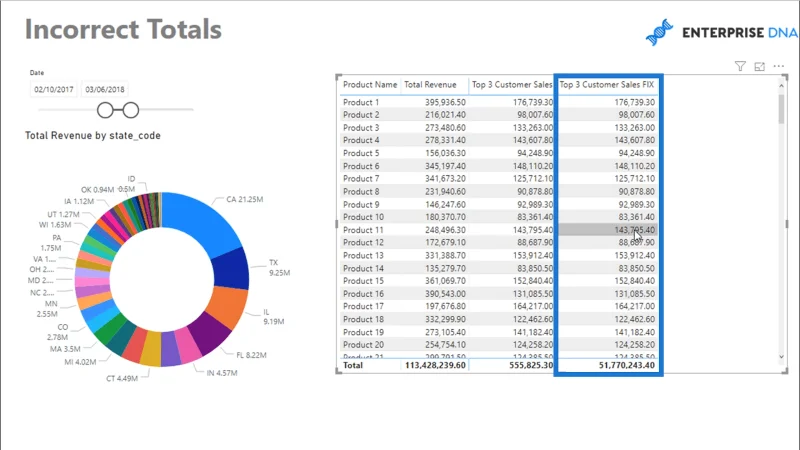Click the 395,936.50 revenue cell

pyautogui.click(x=445, y=102)
